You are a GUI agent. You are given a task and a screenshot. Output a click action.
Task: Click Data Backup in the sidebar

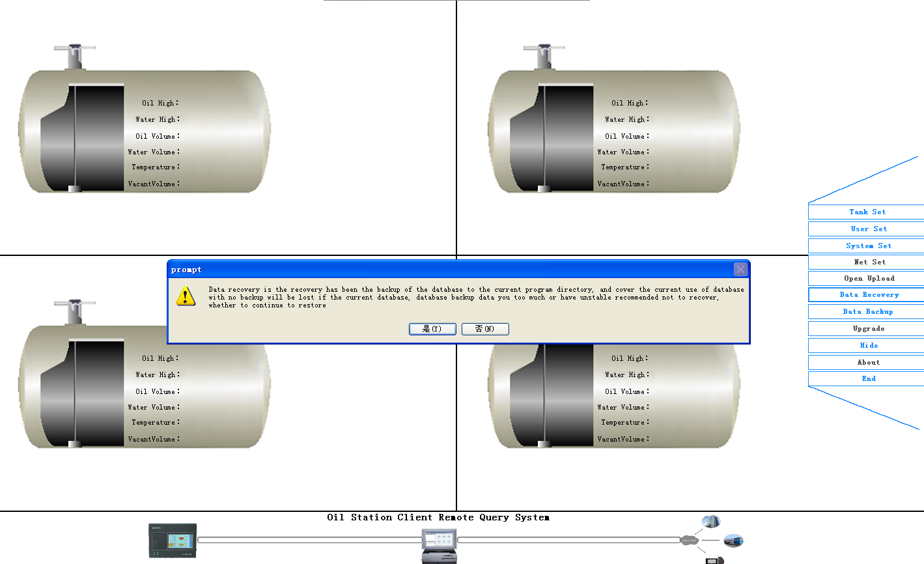point(867,311)
